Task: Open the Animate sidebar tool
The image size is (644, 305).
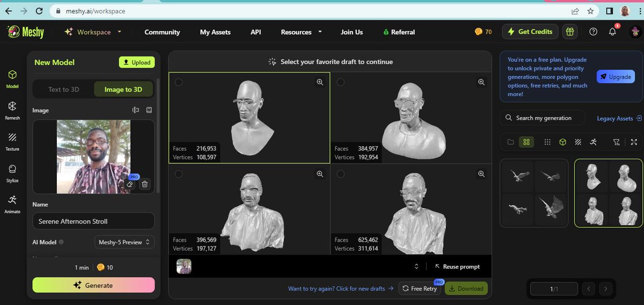Action: click(x=12, y=205)
